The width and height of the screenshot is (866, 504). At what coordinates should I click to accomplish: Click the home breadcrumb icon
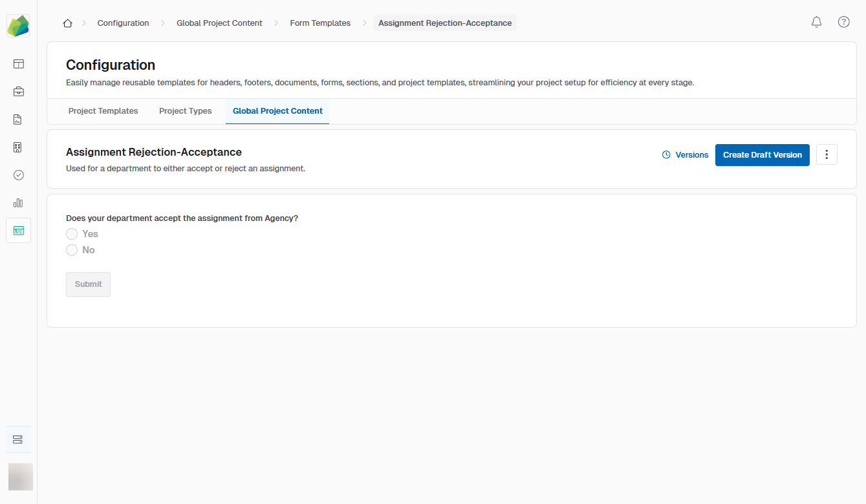point(67,23)
